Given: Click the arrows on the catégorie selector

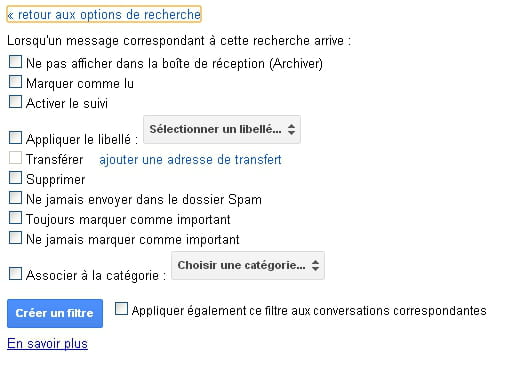Looking at the screenshot, I should (315, 265).
